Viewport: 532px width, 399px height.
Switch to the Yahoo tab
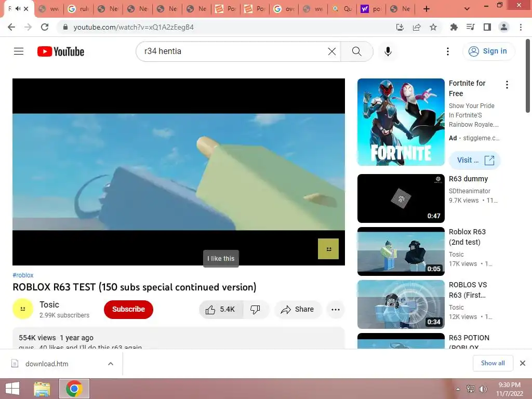tap(371, 9)
